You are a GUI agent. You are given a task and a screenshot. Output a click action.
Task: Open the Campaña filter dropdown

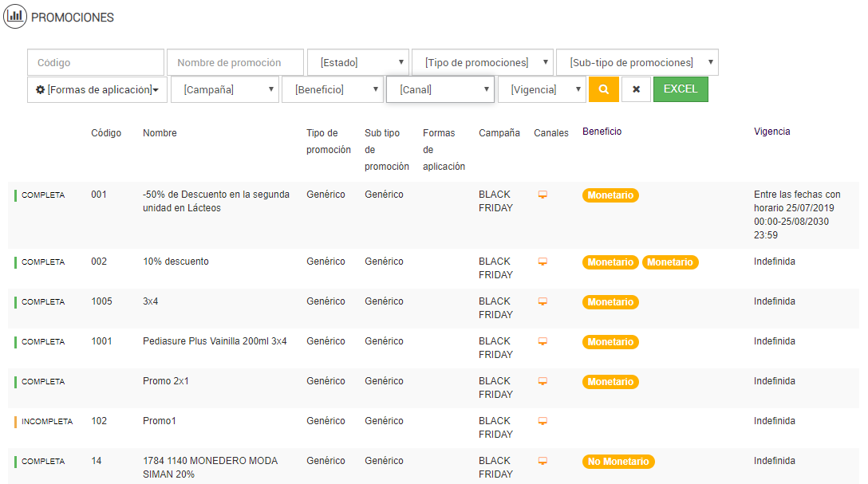(x=224, y=90)
